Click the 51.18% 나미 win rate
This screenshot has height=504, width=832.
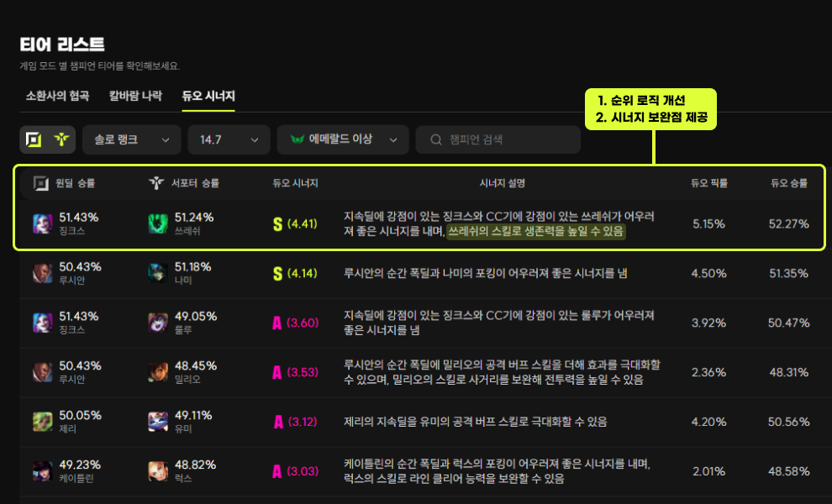point(192,267)
